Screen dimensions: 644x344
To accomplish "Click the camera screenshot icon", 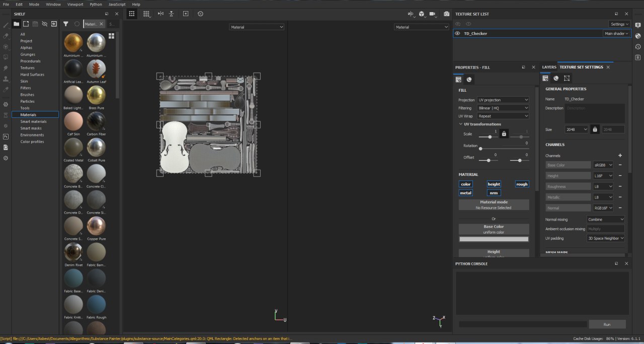I will tap(446, 14).
